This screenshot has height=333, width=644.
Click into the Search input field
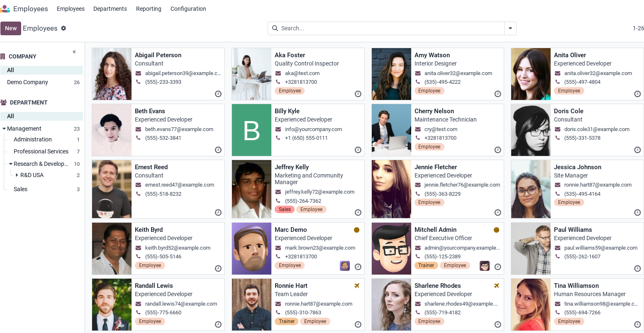point(390,28)
